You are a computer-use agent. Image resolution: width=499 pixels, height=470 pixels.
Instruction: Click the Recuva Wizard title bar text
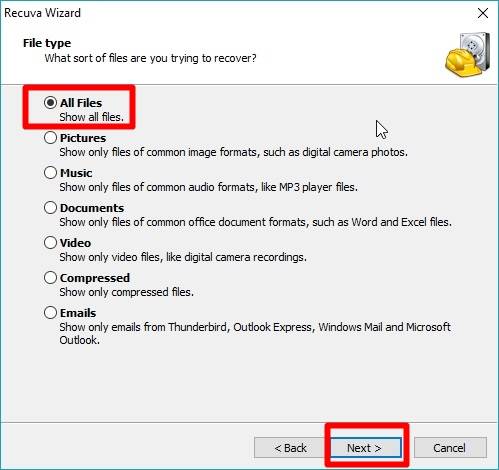pyautogui.click(x=42, y=13)
